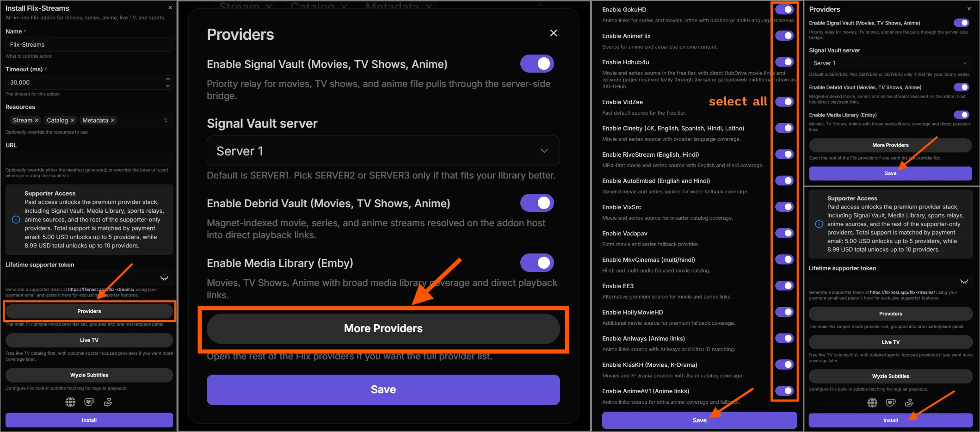Click the Name field containing Flix-Streams
Screen dimensions: 980x432
(x=89, y=44)
